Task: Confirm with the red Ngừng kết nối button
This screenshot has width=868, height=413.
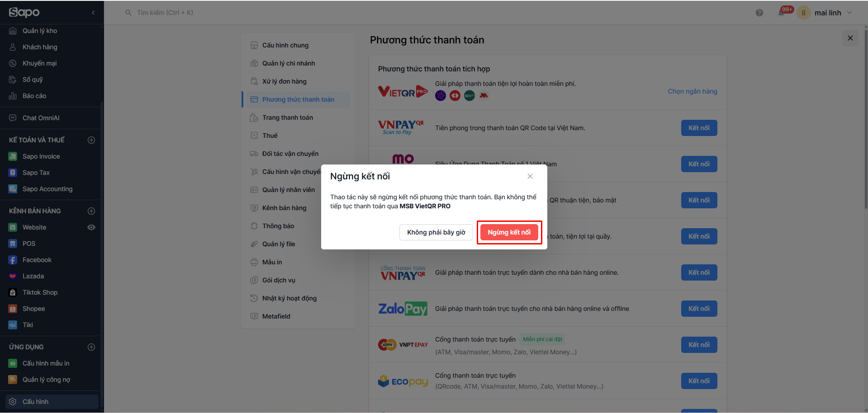Action: [x=509, y=232]
